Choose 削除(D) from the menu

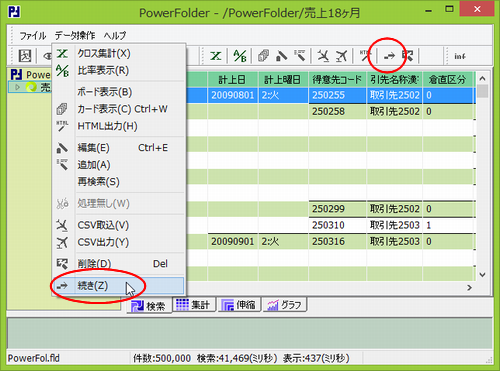click(119, 264)
